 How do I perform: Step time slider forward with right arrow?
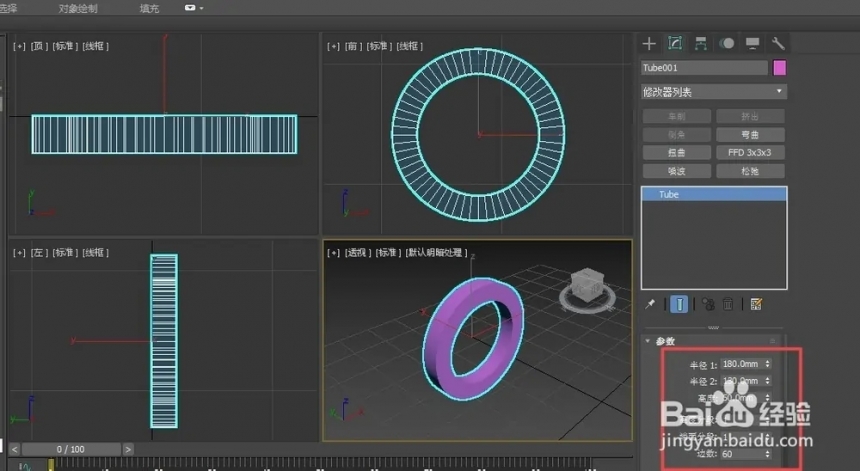pyautogui.click(x=128, y=449)
